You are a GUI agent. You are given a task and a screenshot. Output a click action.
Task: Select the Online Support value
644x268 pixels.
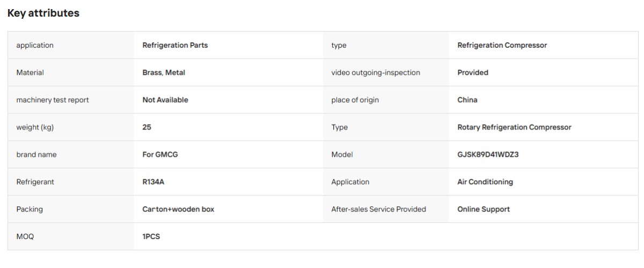tap(484, 209)
